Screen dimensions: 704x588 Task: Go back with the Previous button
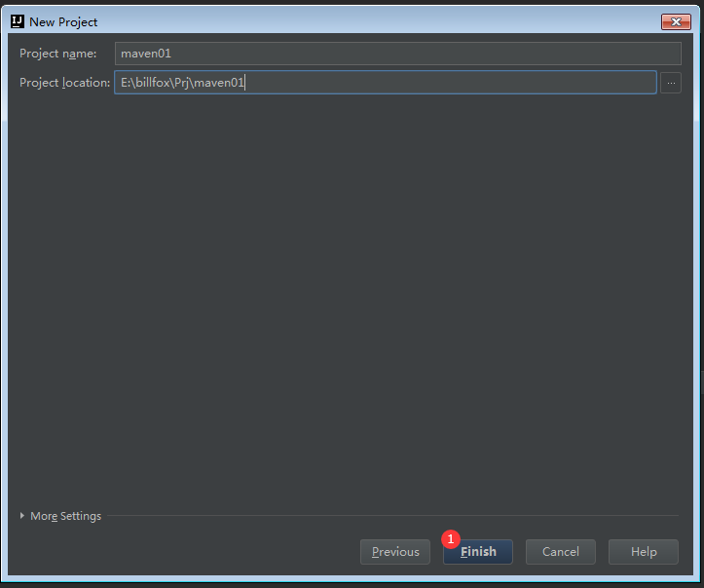(x=395, y=552)
